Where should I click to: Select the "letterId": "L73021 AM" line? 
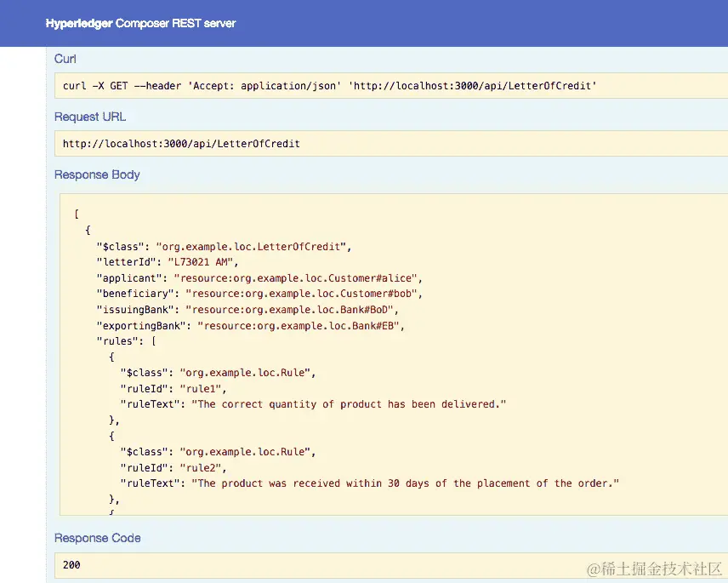click(x=168, y=262)
